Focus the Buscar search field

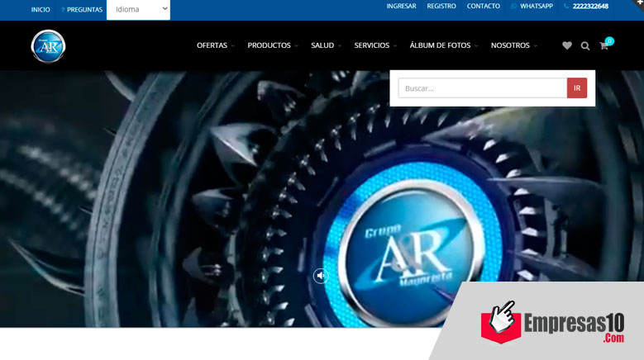(x=483, y=88)
